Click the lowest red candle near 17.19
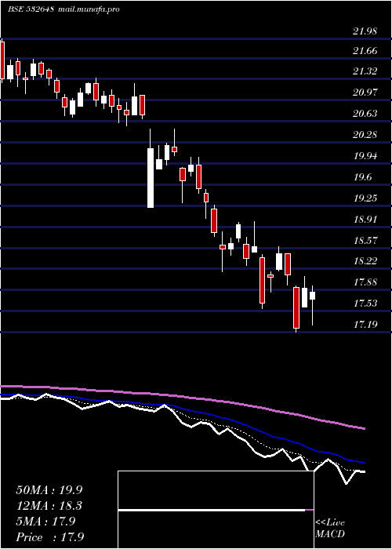The height and width of the screenshot is (549, 392). coord(296,308)
